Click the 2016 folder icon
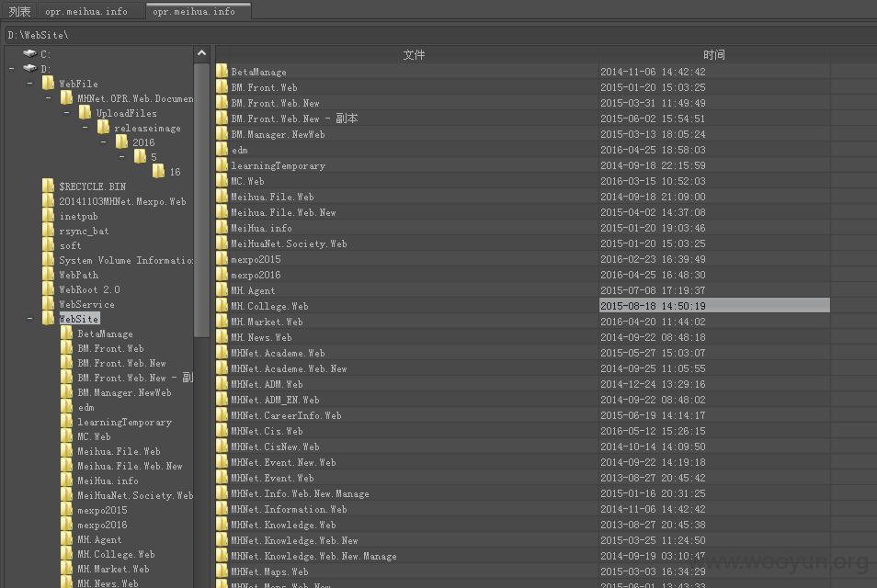The image size is (877, 588). click(x=121, y=142)
